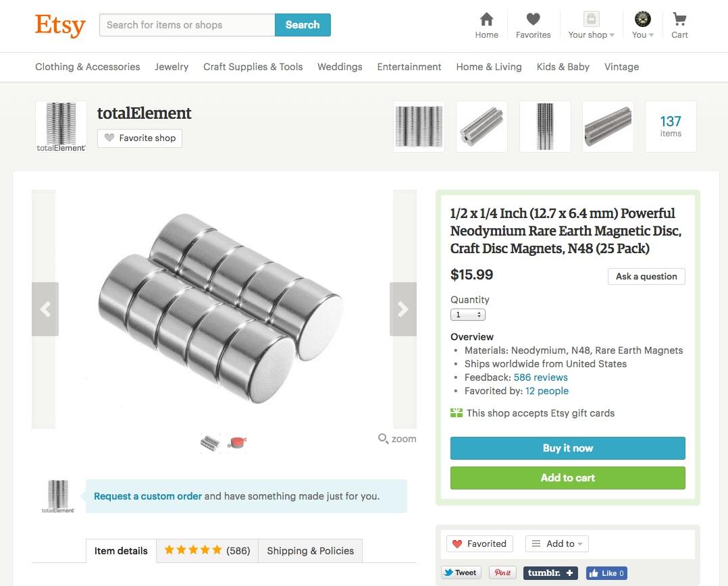Screen dimensions: 728x586
Task: Open the reviews star rating tab
Action: tap(207, 551)
